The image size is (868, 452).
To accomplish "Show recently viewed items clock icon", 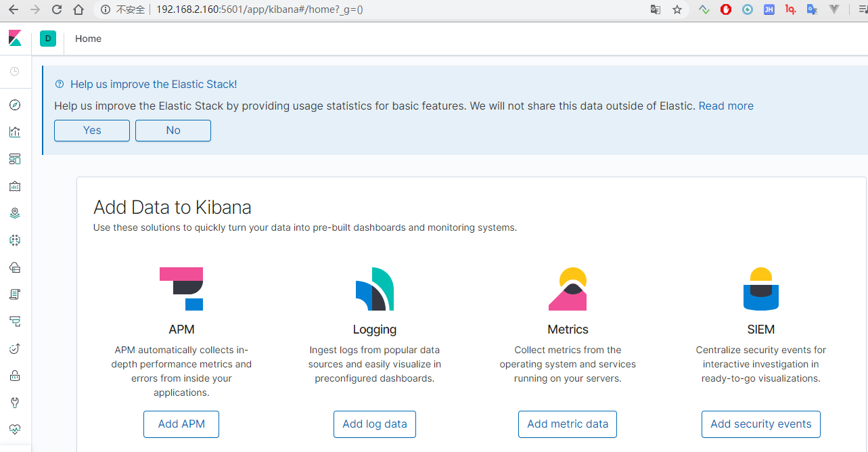I will coord(15,71).
